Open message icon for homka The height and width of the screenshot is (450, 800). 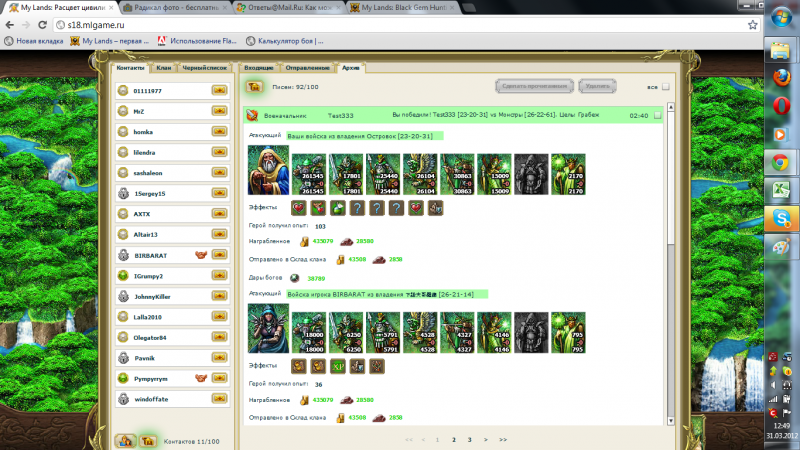point(219,131)
